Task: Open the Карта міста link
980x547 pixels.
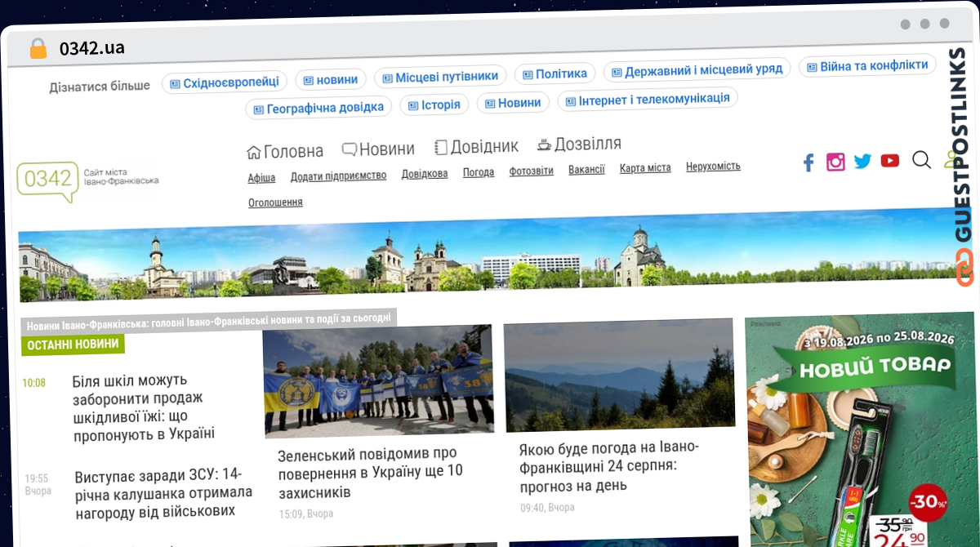Action: pyautogui.click(x=645, y=167)
